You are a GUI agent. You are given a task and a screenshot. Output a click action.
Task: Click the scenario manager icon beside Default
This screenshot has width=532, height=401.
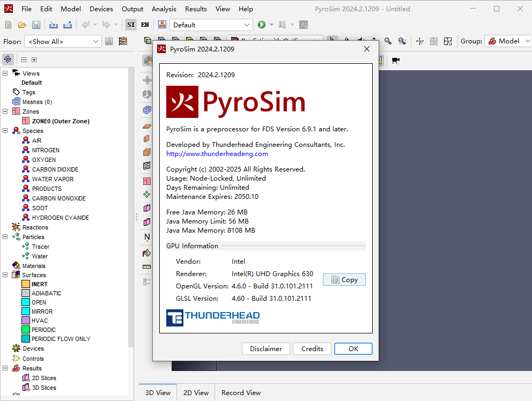click(162, 25)
